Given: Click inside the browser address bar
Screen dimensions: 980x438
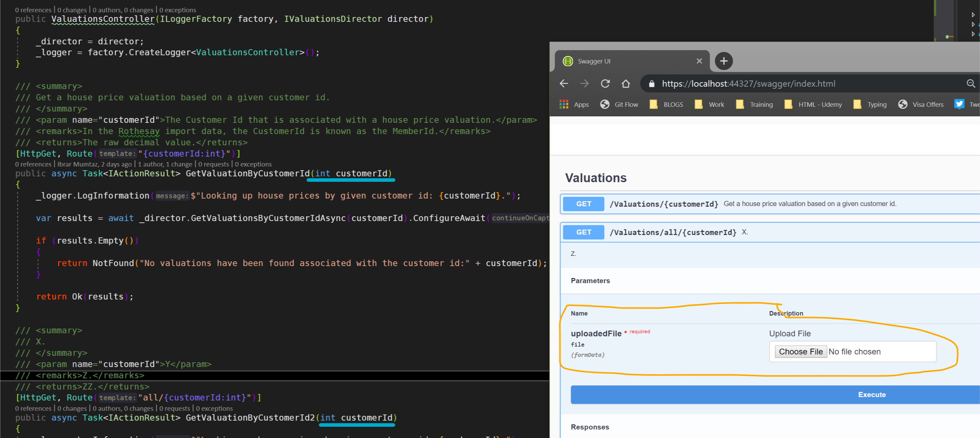Looking at the screenshot, I should click(x=761, y=84).
